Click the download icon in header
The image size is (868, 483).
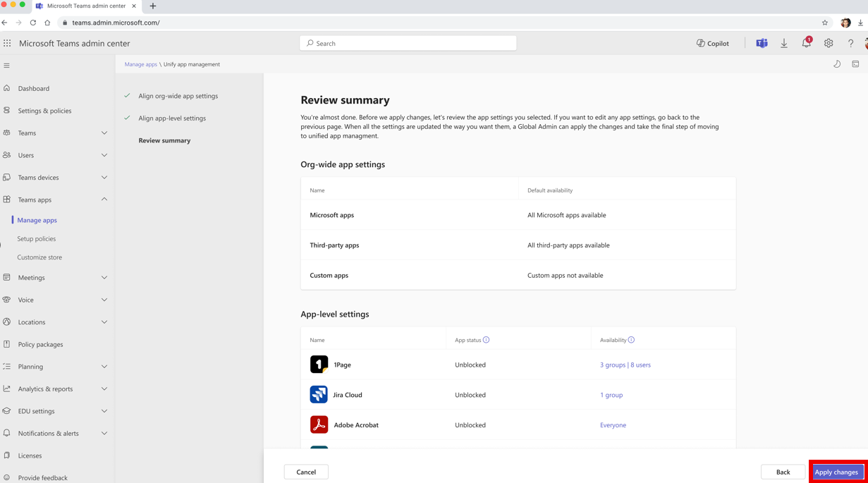tap(784, 44)
